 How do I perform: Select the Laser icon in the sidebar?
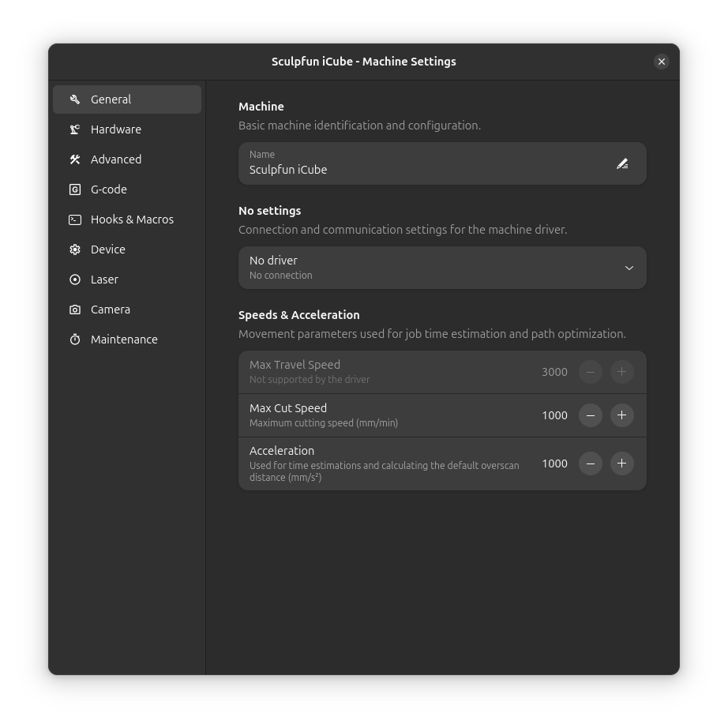(x=74, y=280)
